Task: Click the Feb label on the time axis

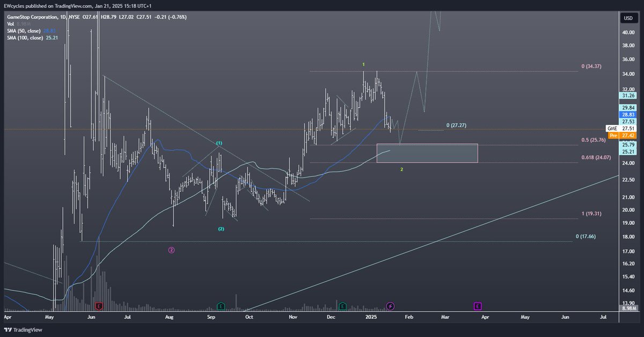Action: coord(408,317)
